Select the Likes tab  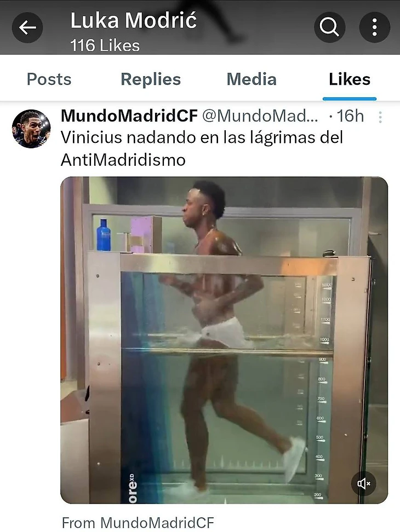pos(350,79)
